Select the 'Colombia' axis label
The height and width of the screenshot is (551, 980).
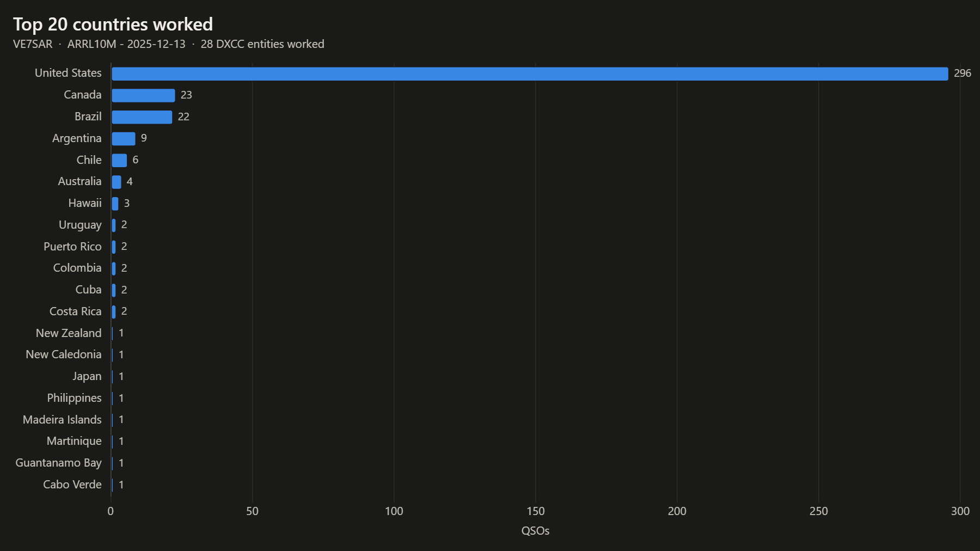[x=77, y=268]
